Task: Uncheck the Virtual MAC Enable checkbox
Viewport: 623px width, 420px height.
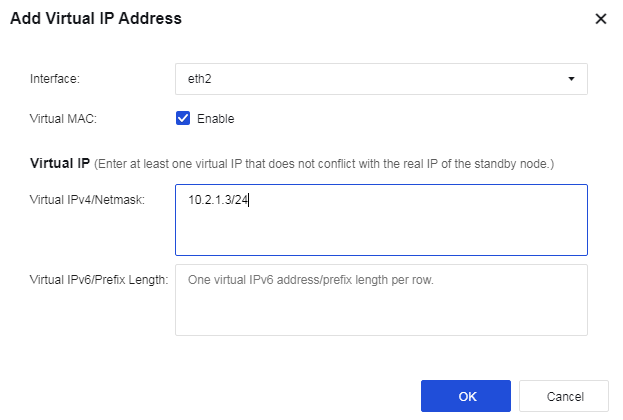Action: click(x=183, y=118)
